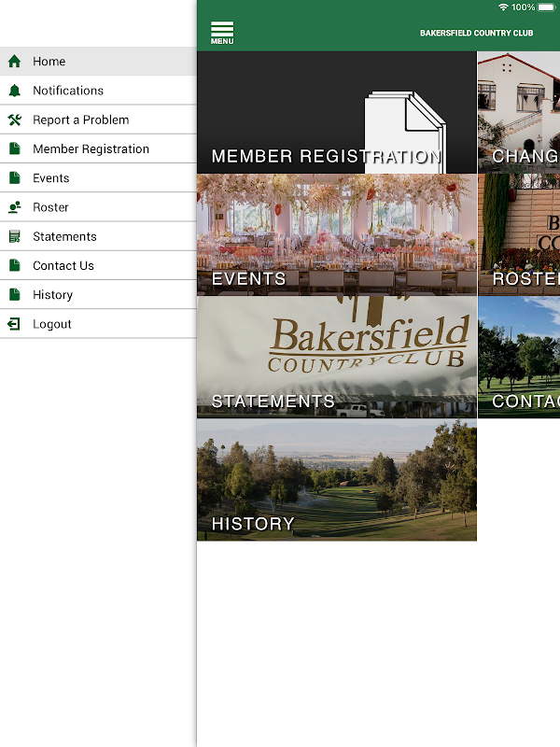
Task: Select History in the side menu
Action: (98, 295)
